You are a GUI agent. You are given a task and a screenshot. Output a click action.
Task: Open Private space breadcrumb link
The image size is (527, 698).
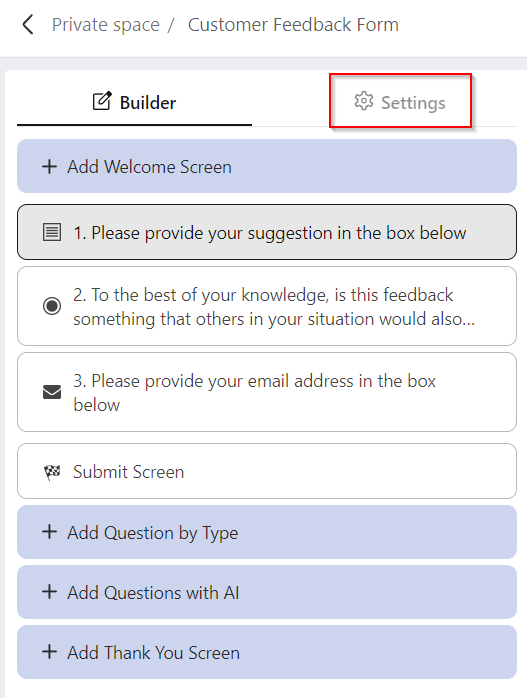click(x=105, y=24)
